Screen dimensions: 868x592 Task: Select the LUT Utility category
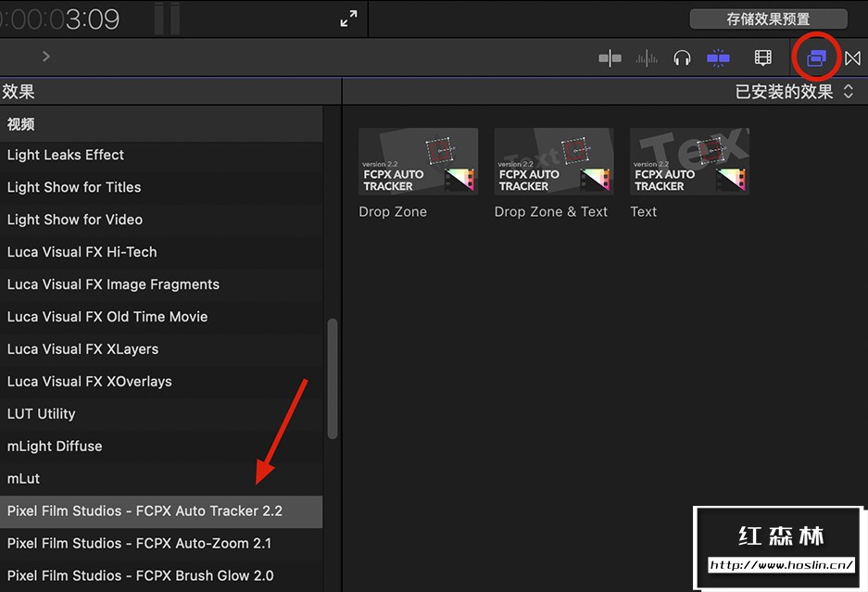[161, 414]
